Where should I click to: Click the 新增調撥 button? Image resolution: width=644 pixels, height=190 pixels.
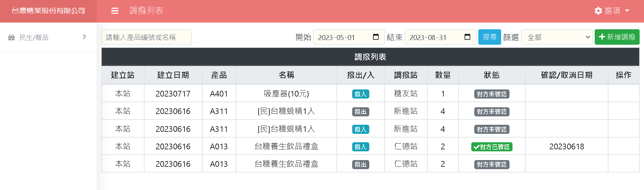617,37
